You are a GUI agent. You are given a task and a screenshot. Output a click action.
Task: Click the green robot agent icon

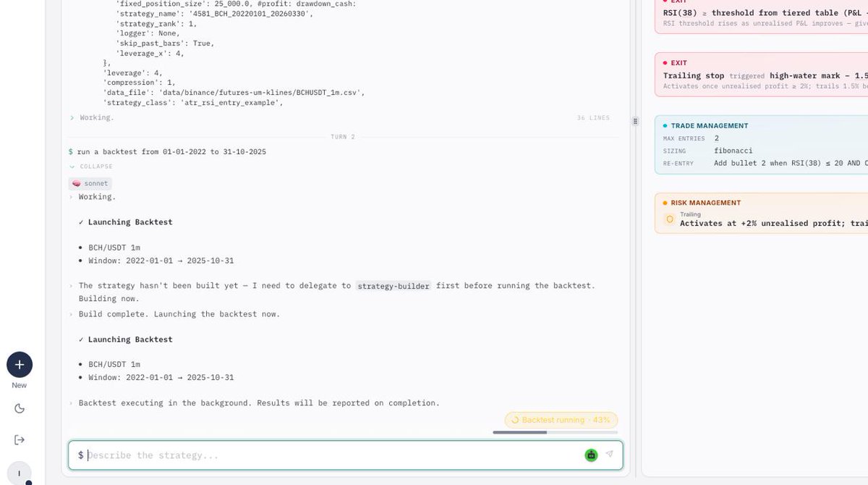tap(592, 455)
